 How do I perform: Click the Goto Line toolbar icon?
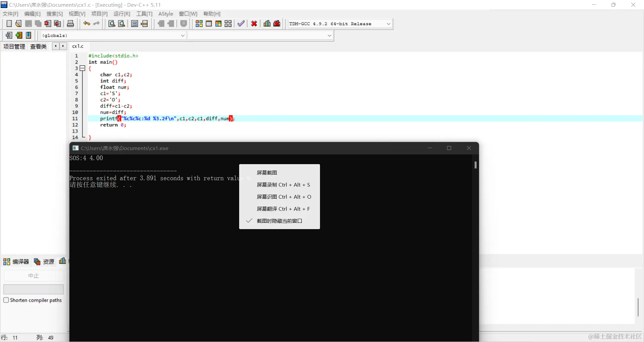145,24
